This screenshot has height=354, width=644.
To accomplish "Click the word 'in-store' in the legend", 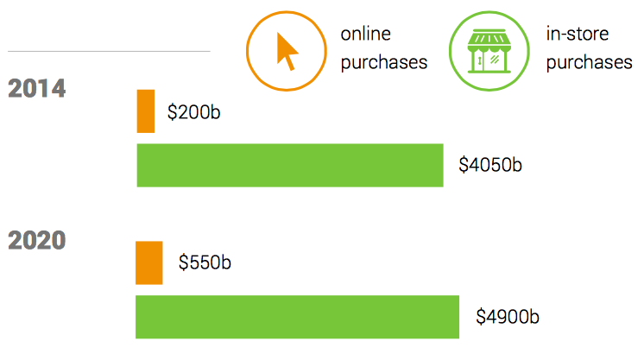I will click(x=578, y=35).
